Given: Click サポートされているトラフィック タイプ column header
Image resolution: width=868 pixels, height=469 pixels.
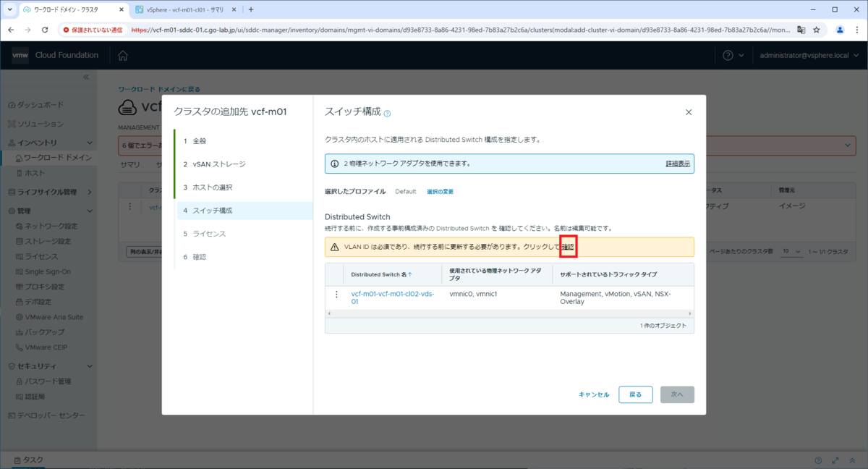Looking at the screenshot, I should coord(608,275).
